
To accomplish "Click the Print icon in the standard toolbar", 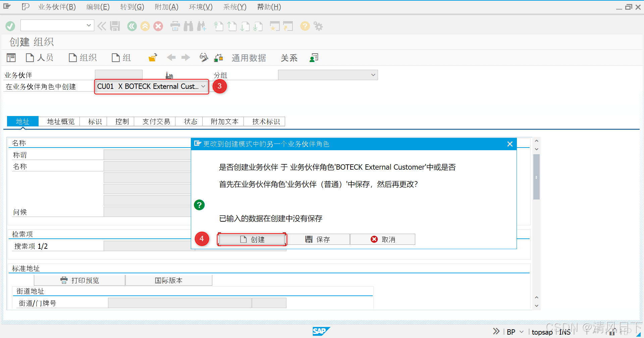I will tap(175, 26).
